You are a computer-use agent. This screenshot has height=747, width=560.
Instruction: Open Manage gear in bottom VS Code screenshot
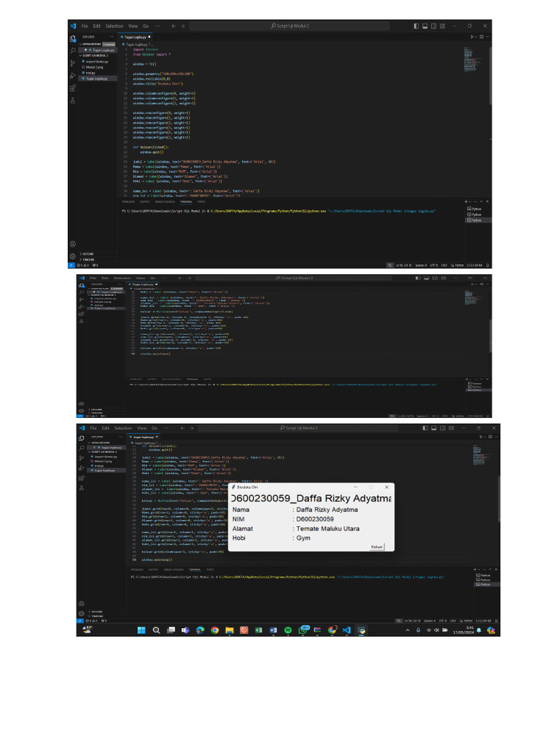[x=82, y=614]
